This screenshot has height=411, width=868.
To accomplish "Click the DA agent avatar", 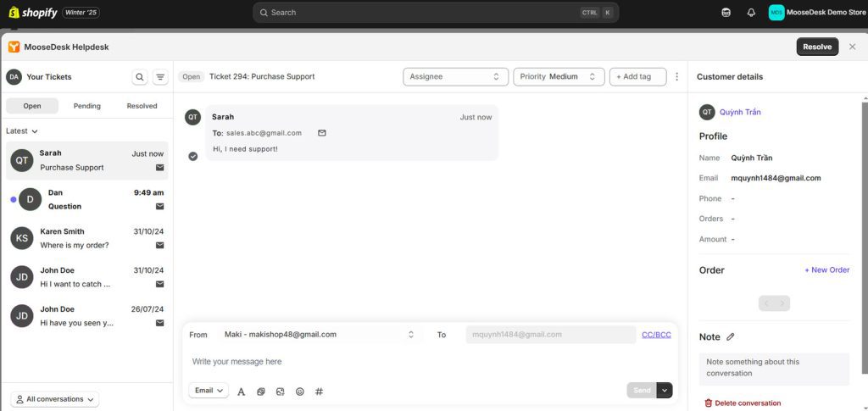I will 14,77.
